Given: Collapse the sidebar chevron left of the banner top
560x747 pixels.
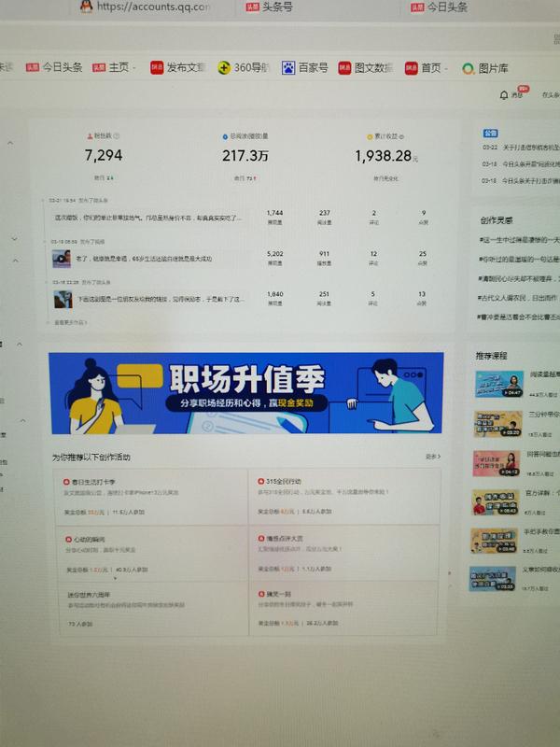Looking at the screenshot, I should [x=20, y=344].
